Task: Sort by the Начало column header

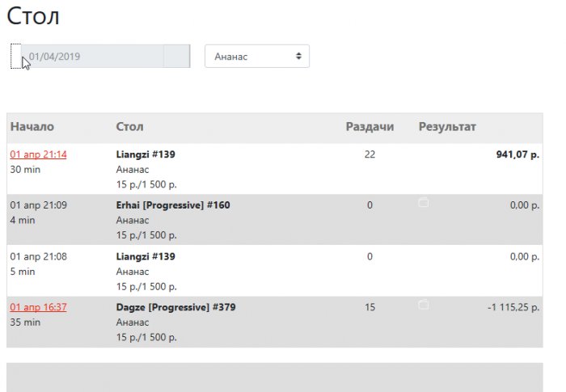Action: [32, 127]
